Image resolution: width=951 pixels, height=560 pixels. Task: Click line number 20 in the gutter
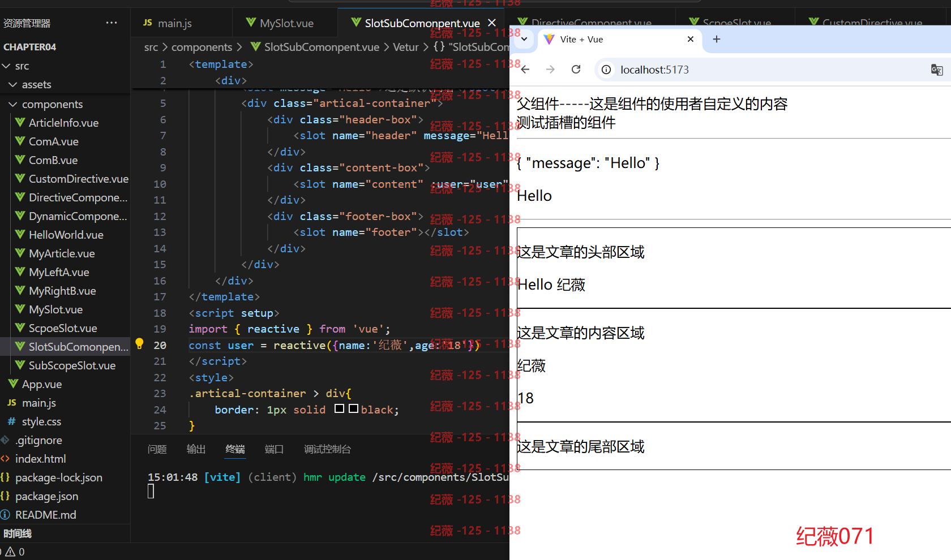pyautogui.click(x=160, y=345)
